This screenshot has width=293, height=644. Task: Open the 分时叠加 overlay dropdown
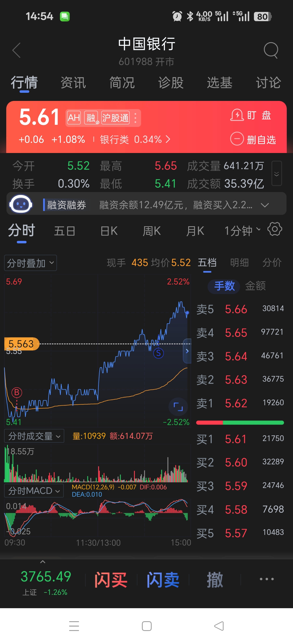click(30, 263)
